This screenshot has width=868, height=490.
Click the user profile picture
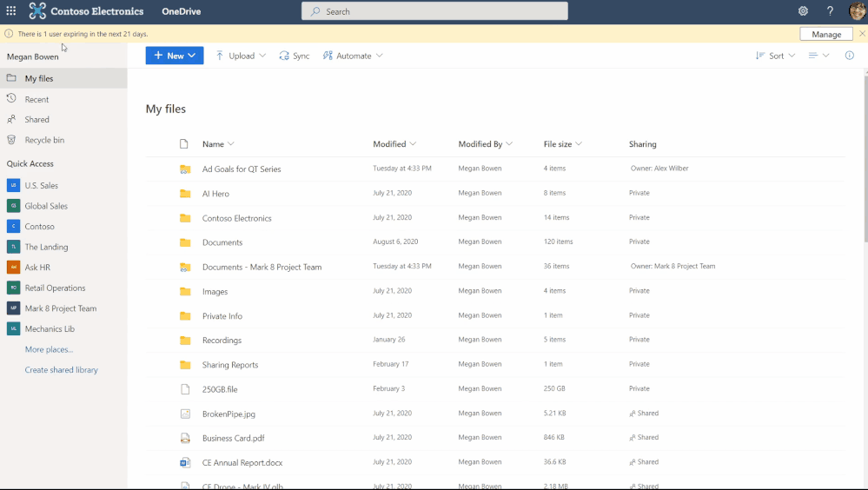click(x=857, y=11)
